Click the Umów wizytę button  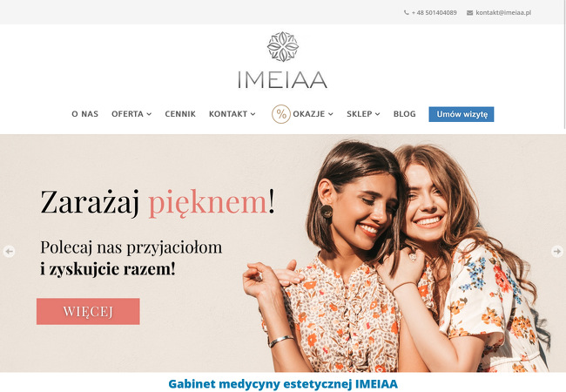click(x=462, y=114)
